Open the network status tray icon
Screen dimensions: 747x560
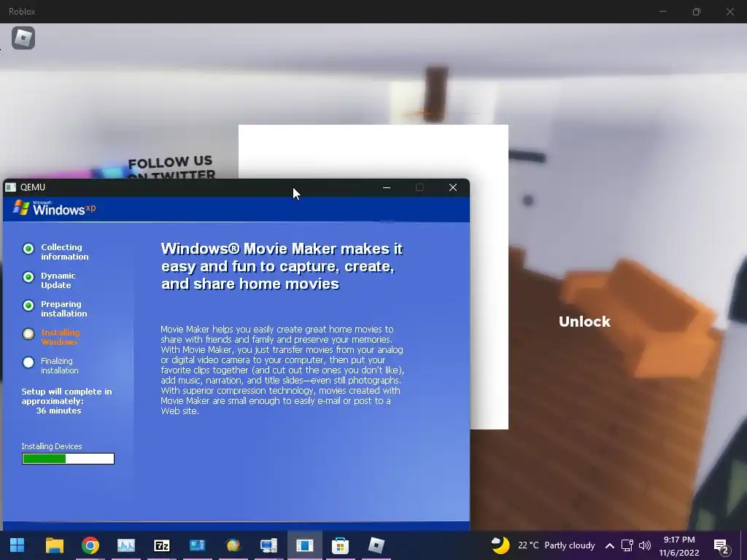click(x=627, y=545)
